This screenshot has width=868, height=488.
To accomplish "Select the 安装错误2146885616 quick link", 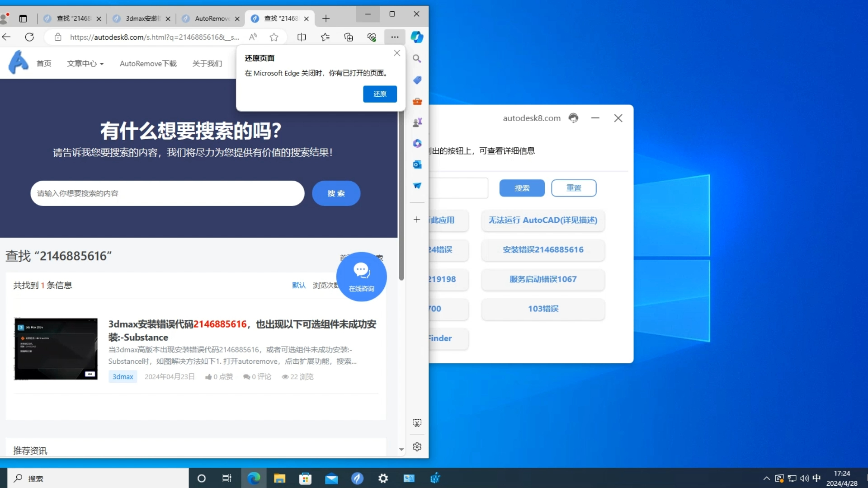I will (542, 249).
